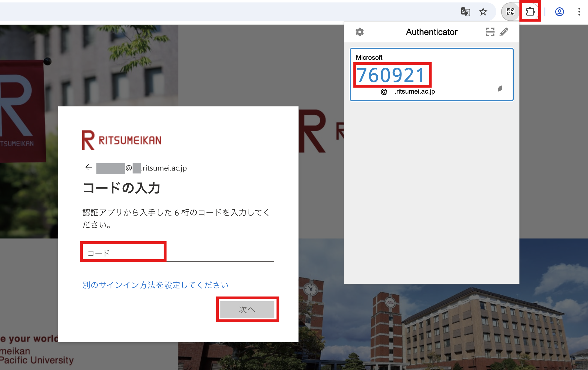Click the Microsoft account label in Authenticator
Image resolution: width=588 pixels, height=370 pixels.
click(369, 58)
